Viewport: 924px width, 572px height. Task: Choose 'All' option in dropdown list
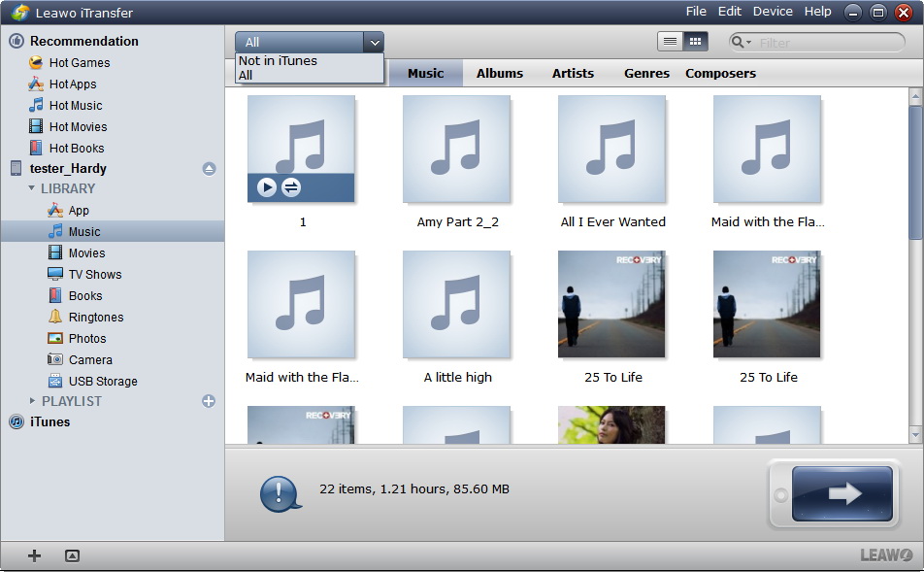point(246,76)
